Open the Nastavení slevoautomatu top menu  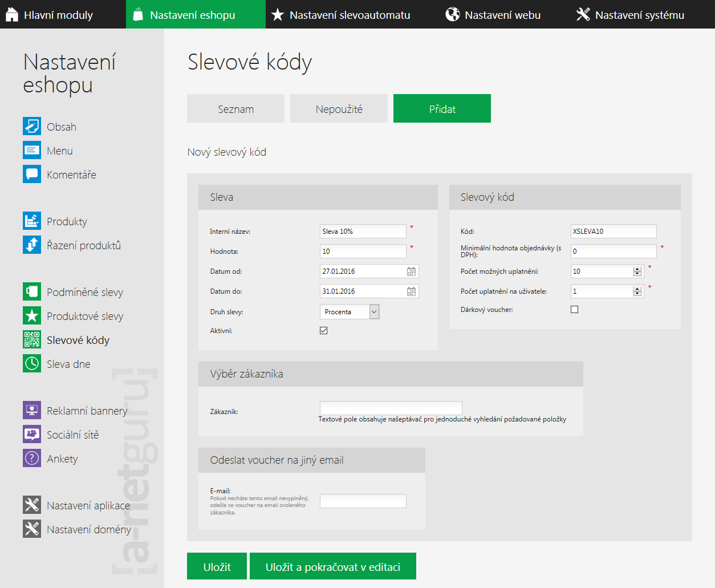point(350,14)
